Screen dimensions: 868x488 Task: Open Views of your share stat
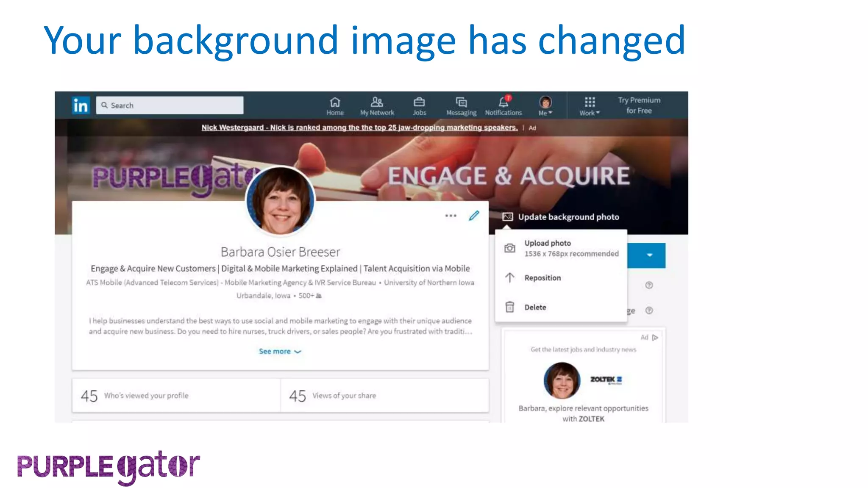384,396
